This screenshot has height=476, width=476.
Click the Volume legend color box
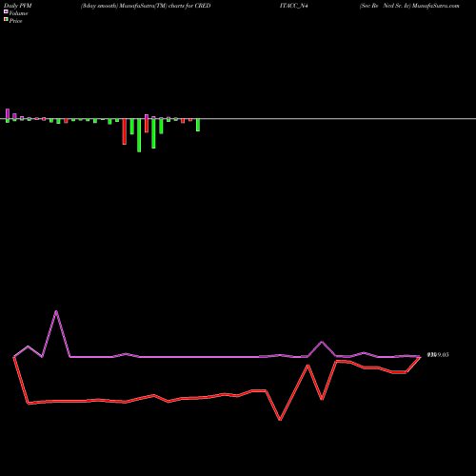tap(6, 11)
